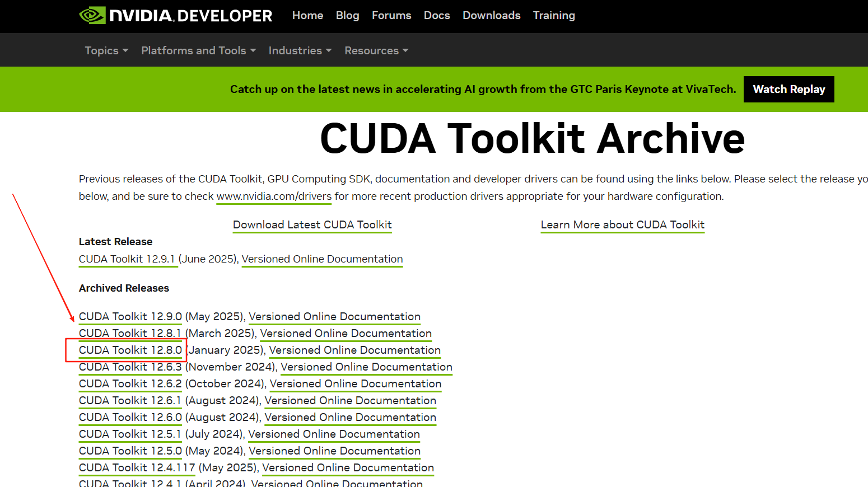Open the Docs page

pyautogui.click(x=437, y=16)
